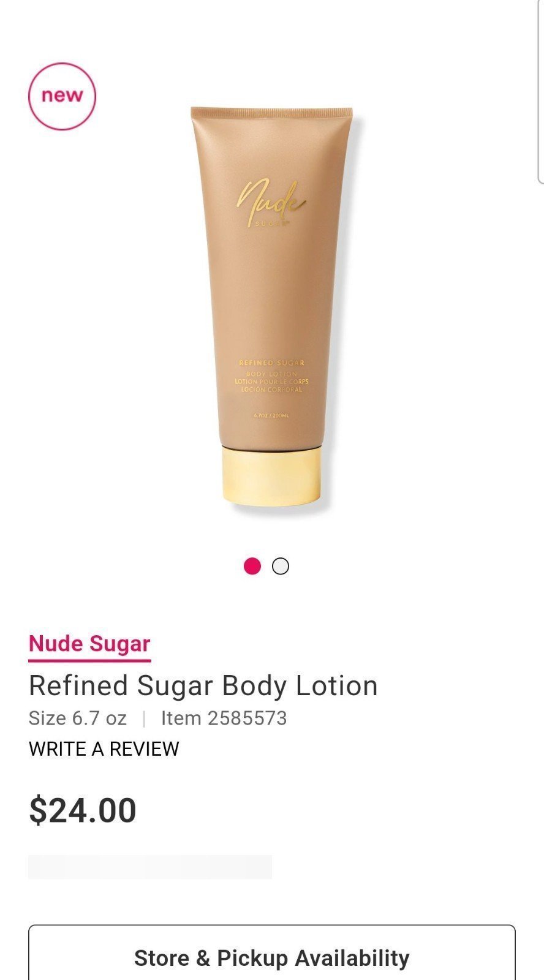The width and height of the screenshot is (544, 980).
Task: Click WRITE A REVIEW link
Action: click(104, 749)
